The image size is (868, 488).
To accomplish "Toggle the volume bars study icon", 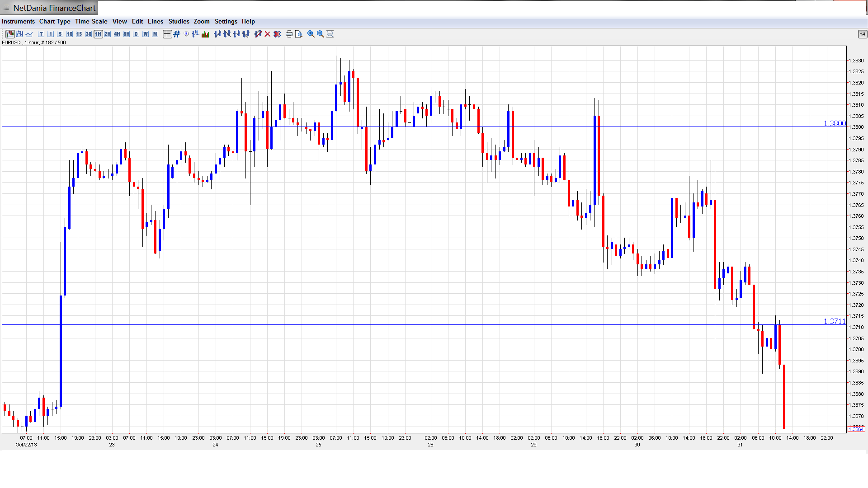I will pyautogui.click(x=205, y=34).
